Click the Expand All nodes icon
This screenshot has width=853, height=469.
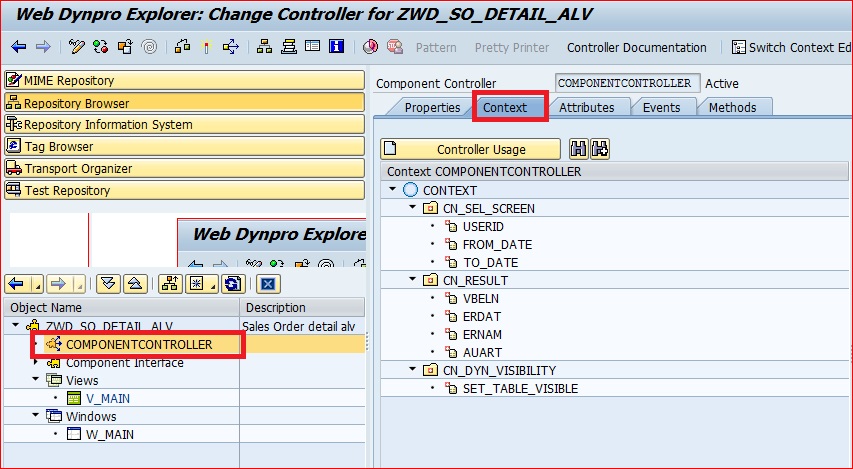(108, 283)
